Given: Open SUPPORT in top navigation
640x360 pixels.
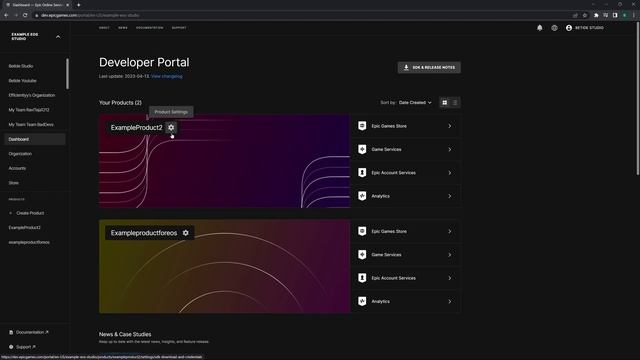Looking at the screenshot, I should click(x=179, y=28).
